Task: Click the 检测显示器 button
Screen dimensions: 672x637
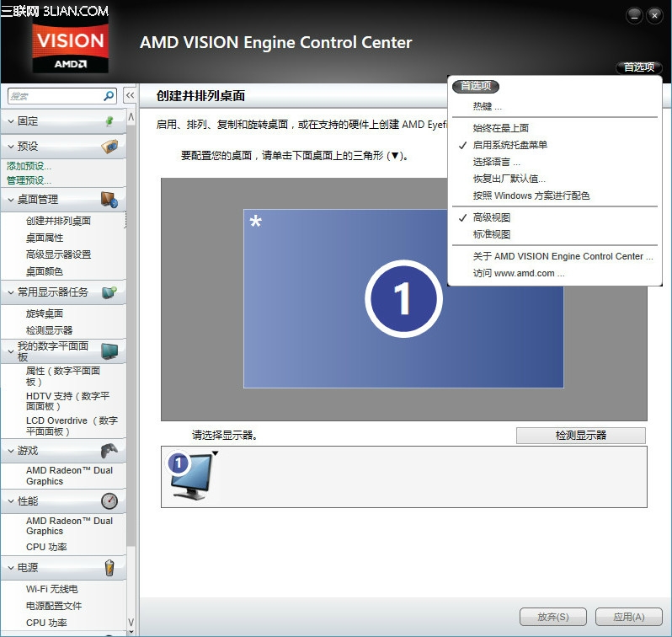Action: tap(581, 436)
